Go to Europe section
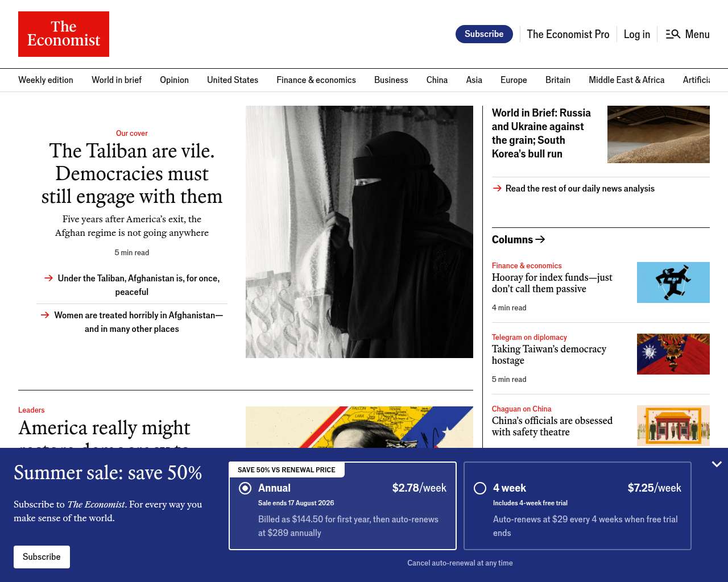This screenshot has height=582, width=728. [x=514, y=80]
